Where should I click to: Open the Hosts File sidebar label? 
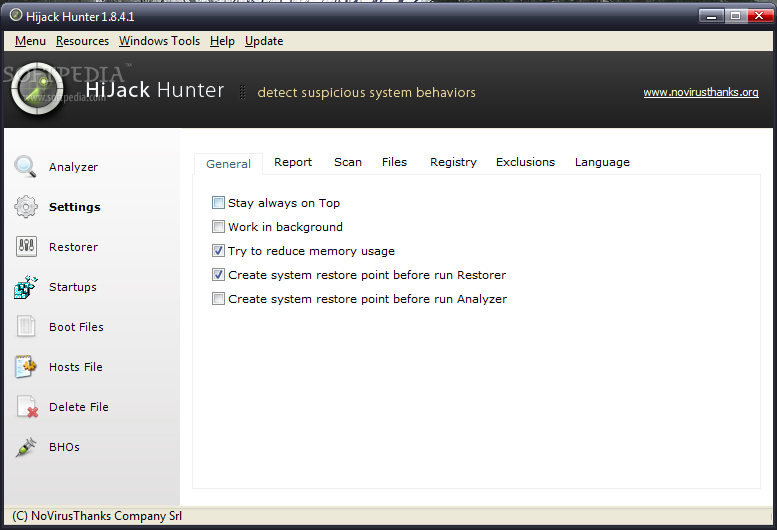pyautogui.click(x=76, y=367)
